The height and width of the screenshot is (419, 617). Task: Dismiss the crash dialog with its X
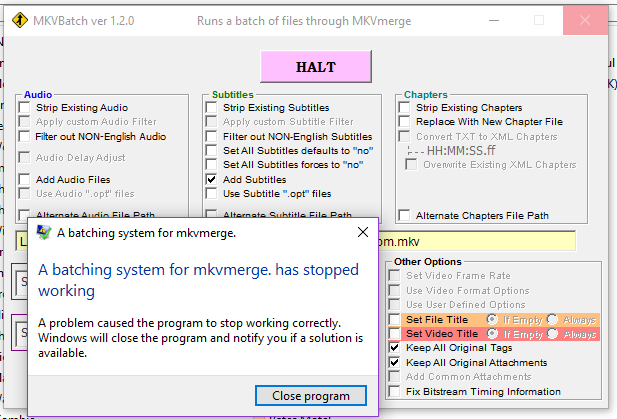[363, 232]
